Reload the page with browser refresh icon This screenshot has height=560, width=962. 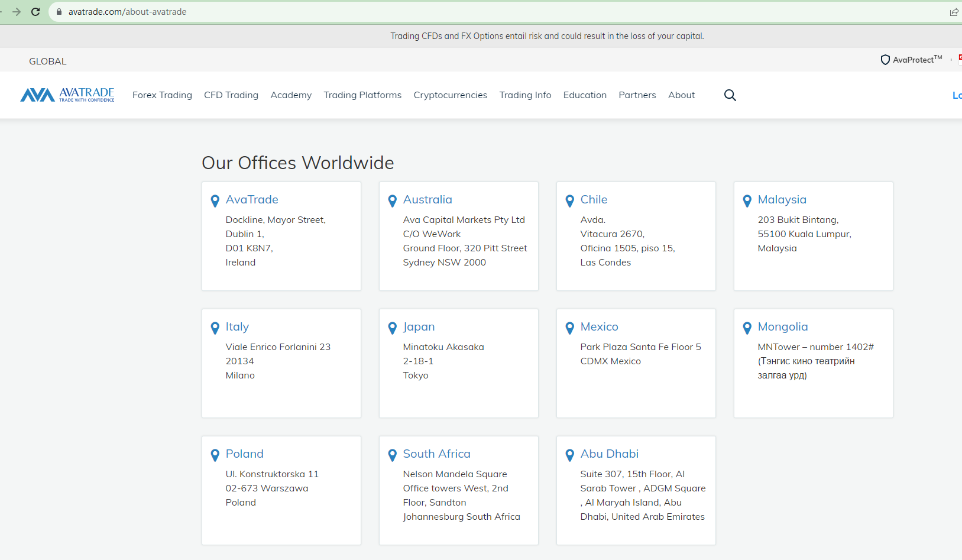(35, 12)
